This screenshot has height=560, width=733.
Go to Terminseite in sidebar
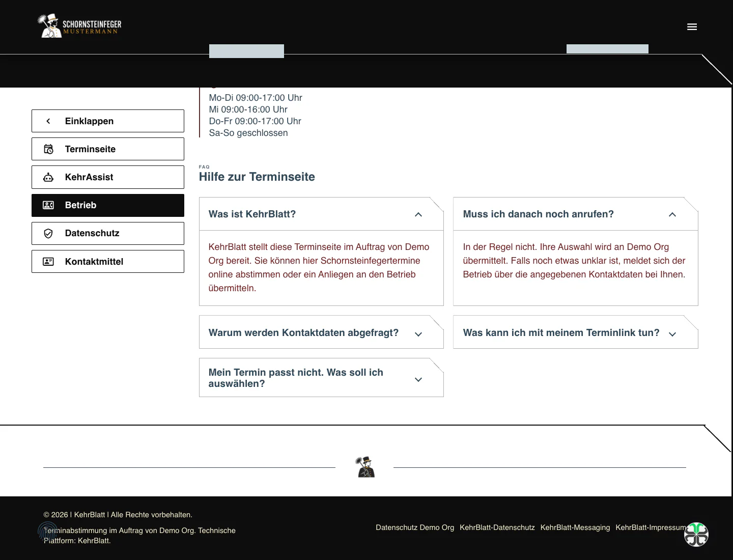tap(108, 149)
